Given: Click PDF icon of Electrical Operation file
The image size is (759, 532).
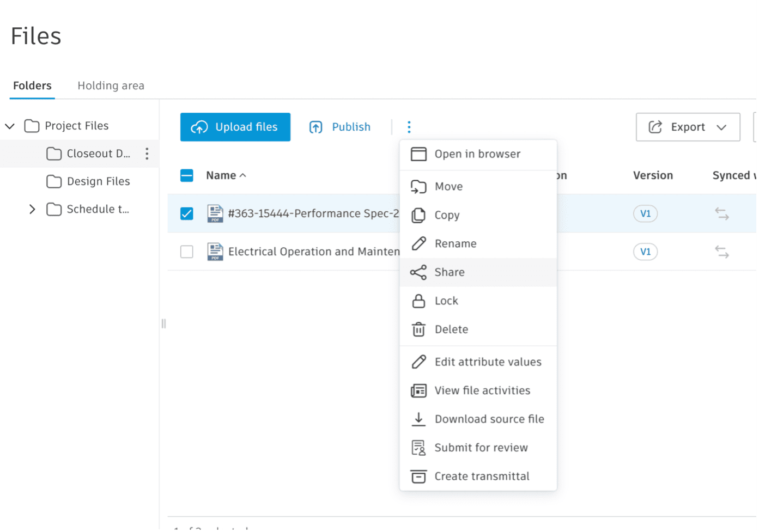Looking at the screenshot, I should [x=215, y=252].
